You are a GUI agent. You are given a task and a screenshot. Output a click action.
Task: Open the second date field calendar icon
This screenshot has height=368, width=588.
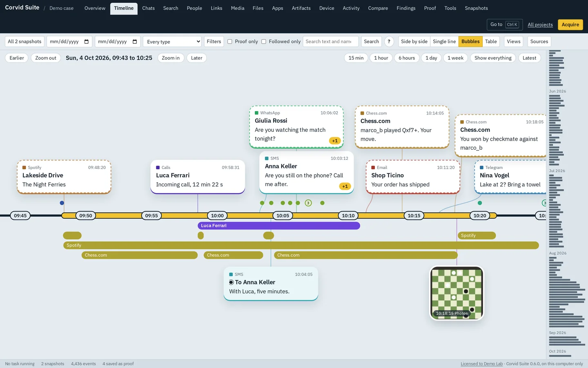[135, 42]
